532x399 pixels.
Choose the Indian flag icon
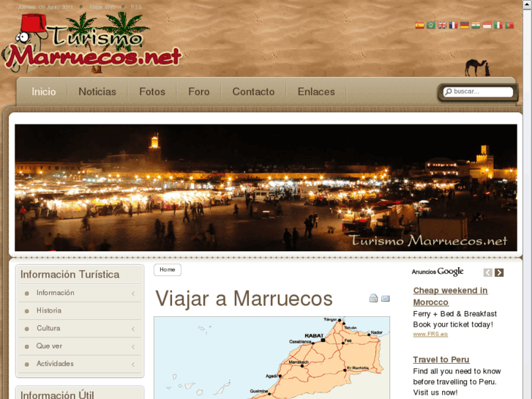tap(476, 25)
